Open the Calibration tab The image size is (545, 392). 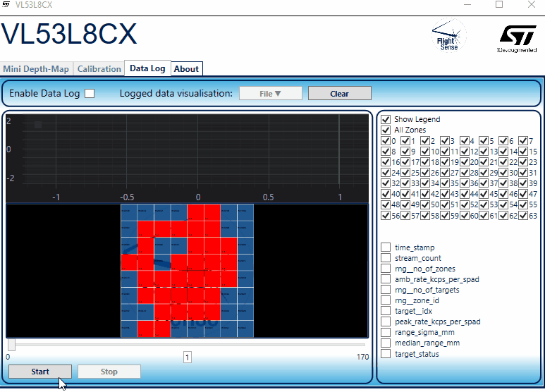[99, 69]
